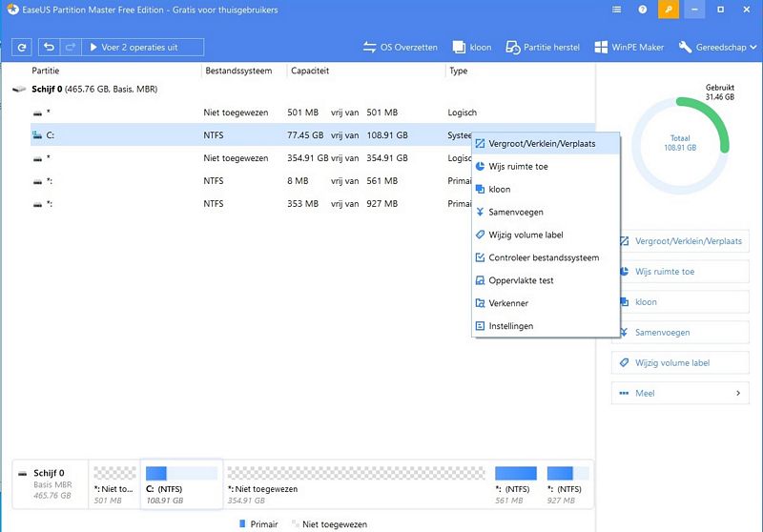Choose Verkenner in context menu
This screenshot has width=763, height=532.
point(546,303)
